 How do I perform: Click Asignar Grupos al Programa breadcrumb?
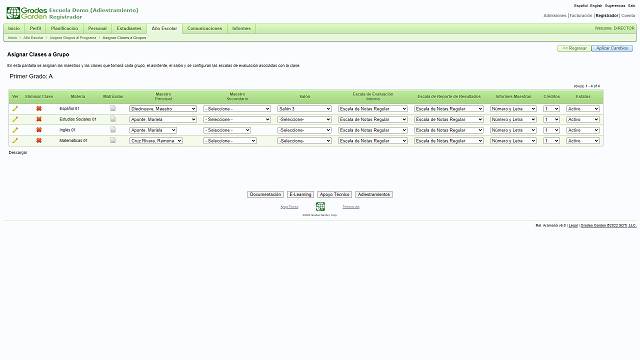(73, 38)
